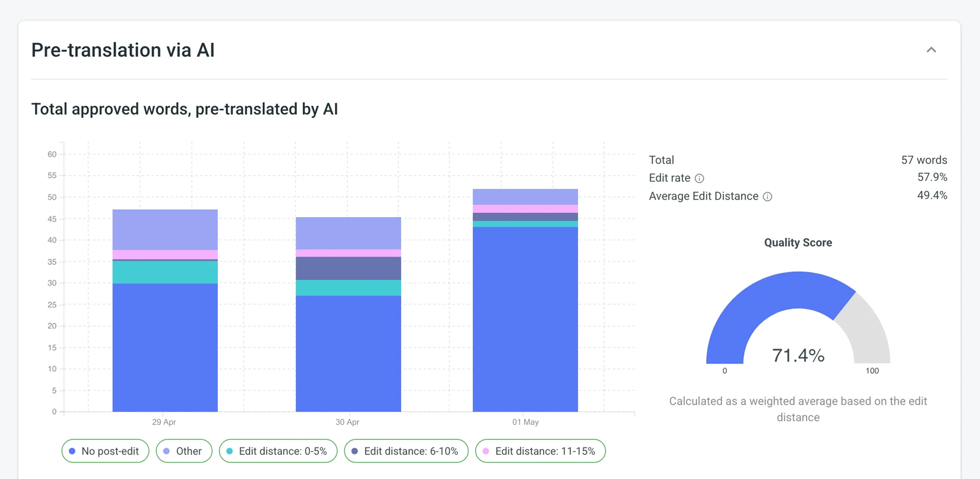Toggle Edit distance: 0-5% legend
The height and width of the screenshot is (479, 980).
click(x=278, y=451)
